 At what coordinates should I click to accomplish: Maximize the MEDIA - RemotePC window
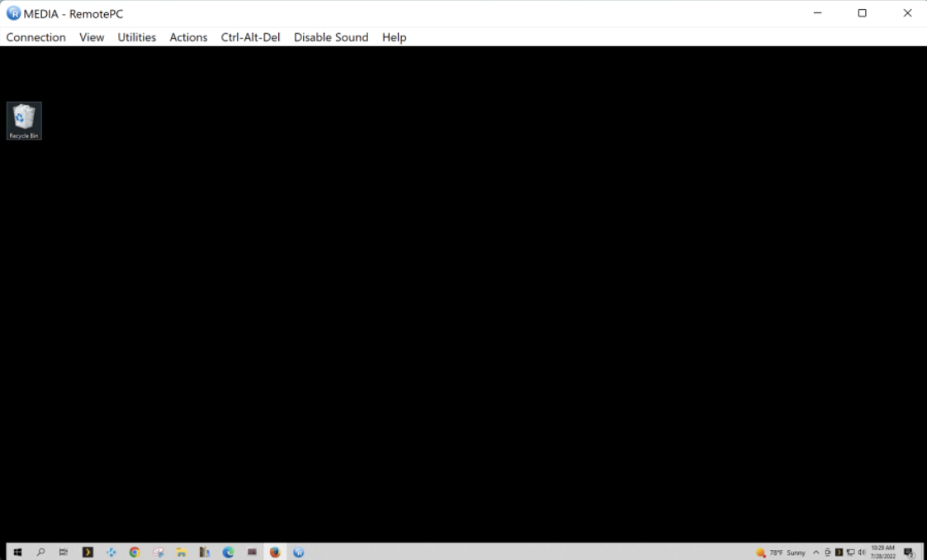coord(862,13)
